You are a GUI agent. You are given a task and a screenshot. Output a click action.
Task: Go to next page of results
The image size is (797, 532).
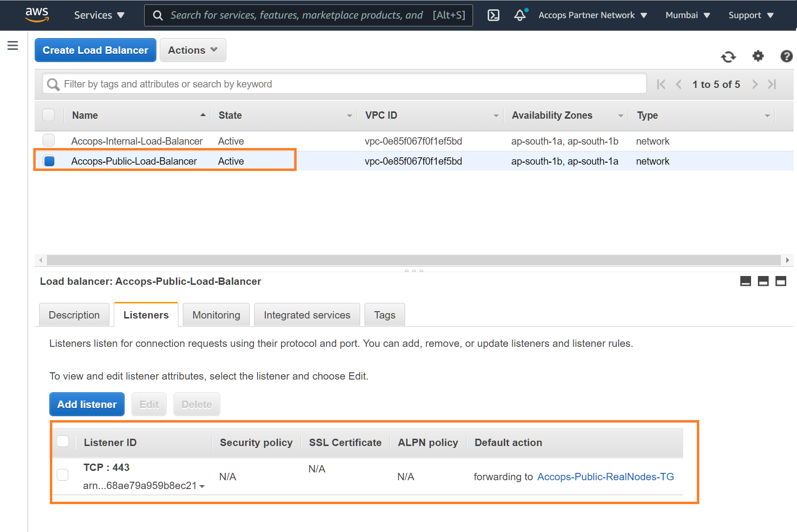(x=755, y=84)
